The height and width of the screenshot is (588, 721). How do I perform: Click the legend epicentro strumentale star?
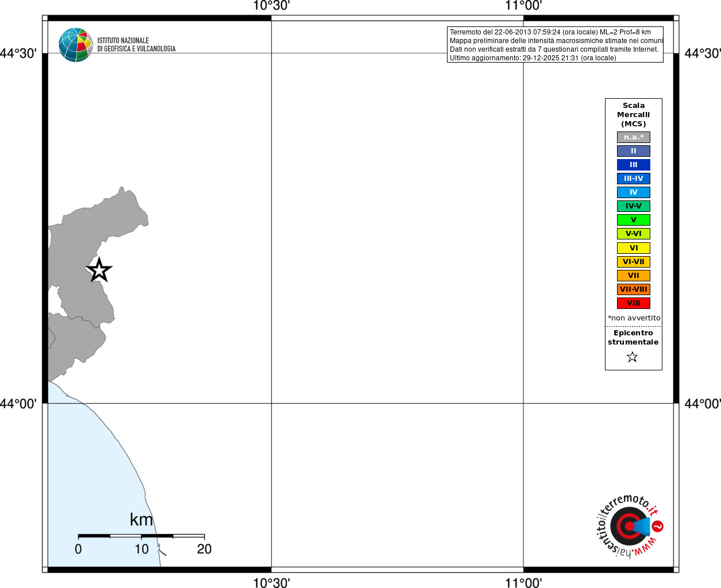[633, 357]
